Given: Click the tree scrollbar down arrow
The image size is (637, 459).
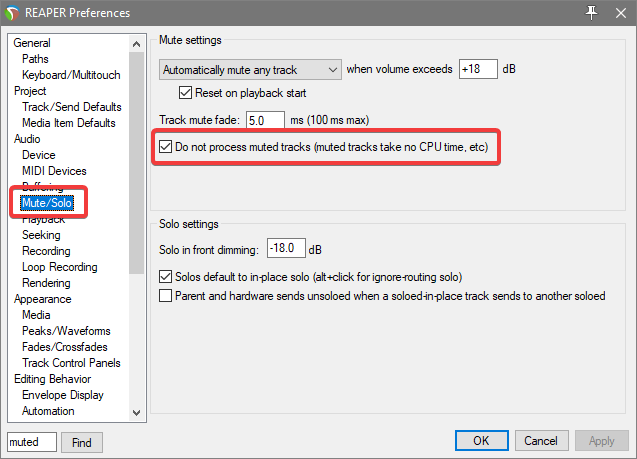Looking at the screenshot, I should click(x=136, y=413).
